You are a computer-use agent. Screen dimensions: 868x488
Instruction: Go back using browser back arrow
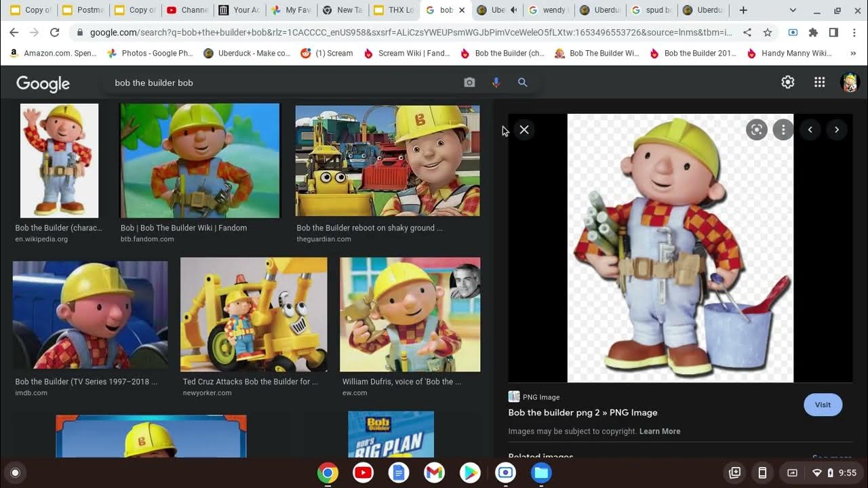[14, 33]
